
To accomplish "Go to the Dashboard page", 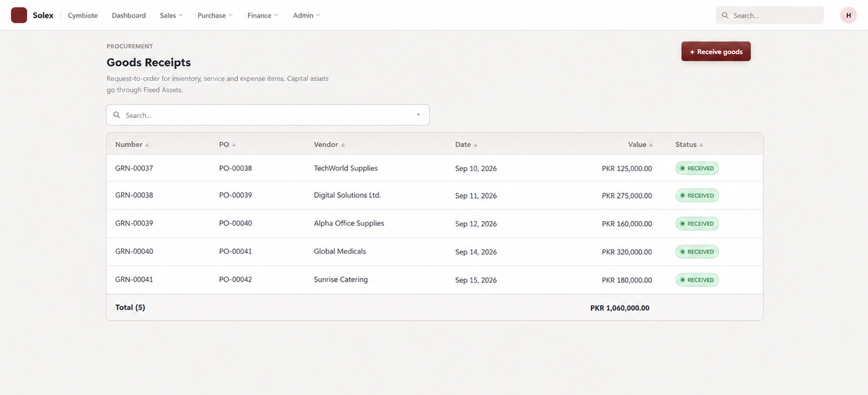I will (128, 16).
